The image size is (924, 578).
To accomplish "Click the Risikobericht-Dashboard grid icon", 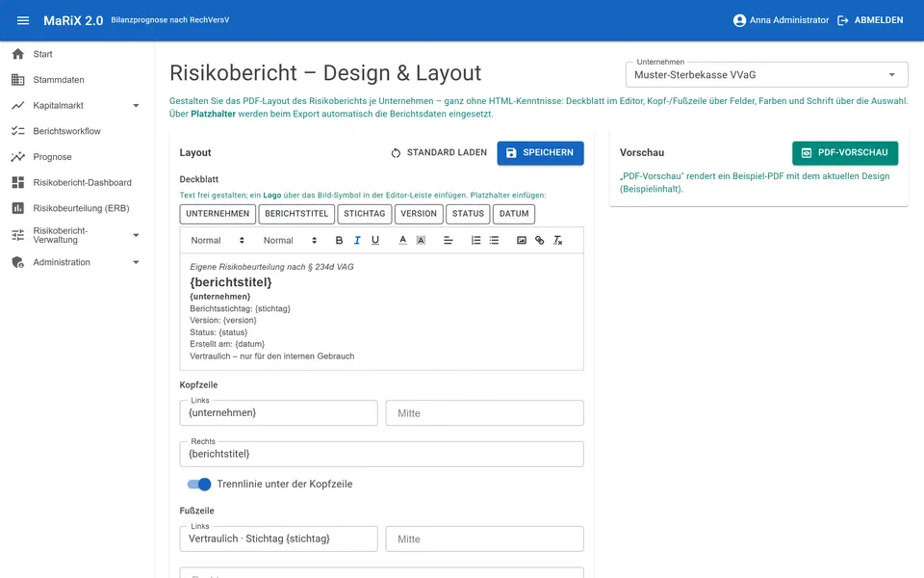I will coord(18,182).
